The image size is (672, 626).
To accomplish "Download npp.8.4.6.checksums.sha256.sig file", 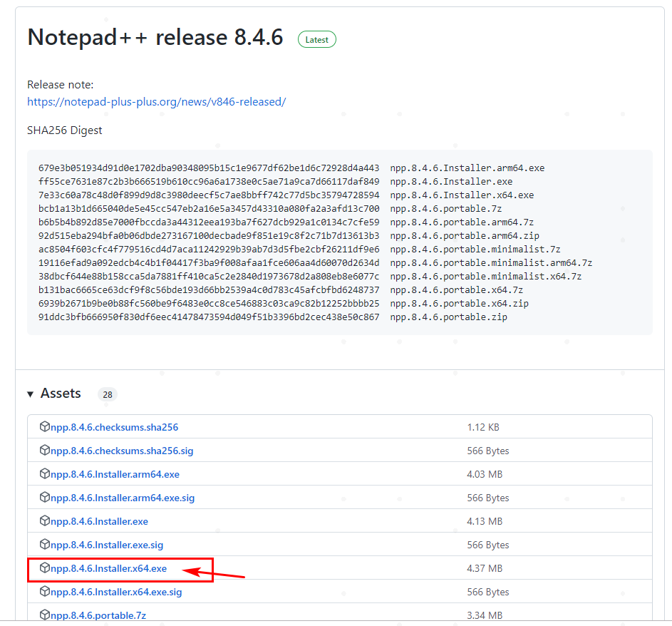I will click(122, 451).
